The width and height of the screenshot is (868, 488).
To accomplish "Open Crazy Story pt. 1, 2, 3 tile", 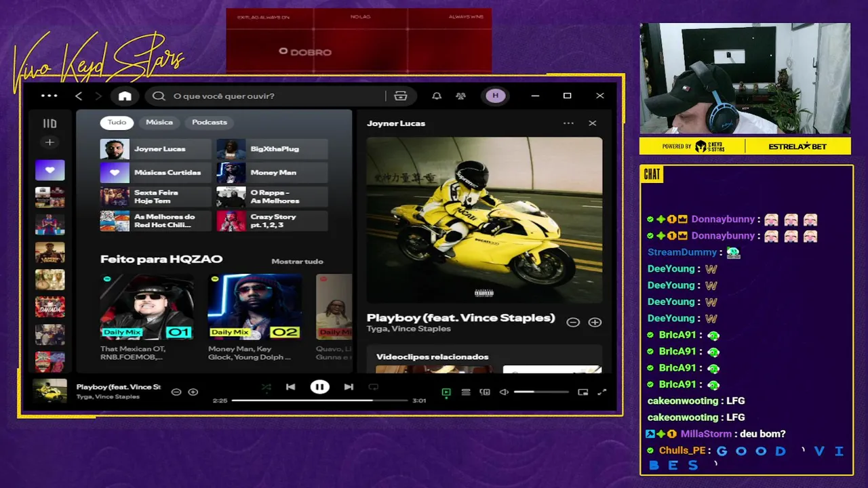I will [272, 221].
